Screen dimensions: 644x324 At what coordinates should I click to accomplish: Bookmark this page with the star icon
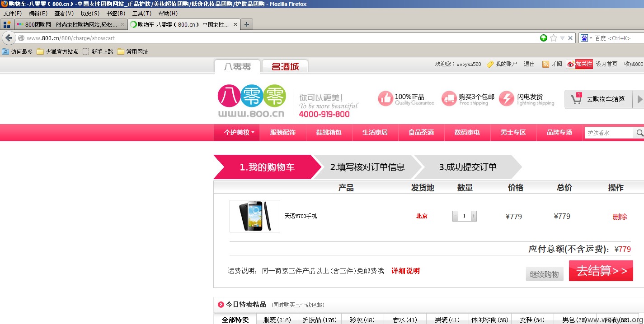(x=554, y=38)
